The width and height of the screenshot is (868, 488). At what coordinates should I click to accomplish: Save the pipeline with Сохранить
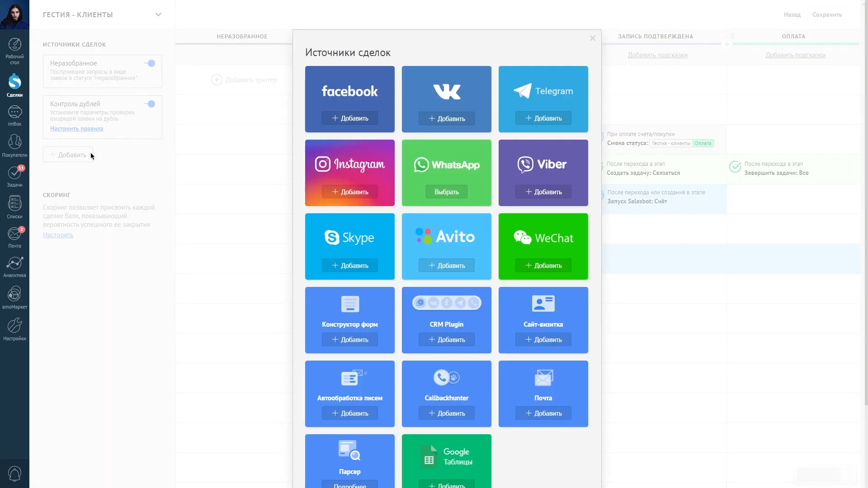click(826, 14)
